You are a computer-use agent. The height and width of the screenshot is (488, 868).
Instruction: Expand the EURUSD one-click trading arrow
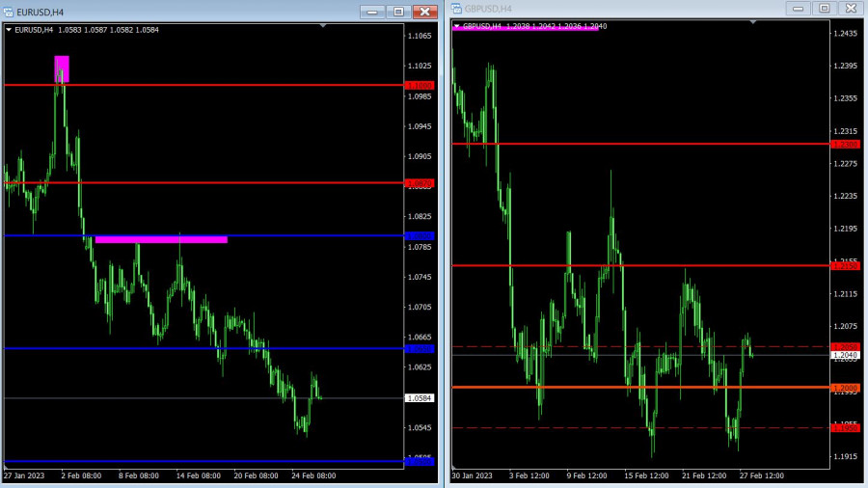(9, 30)
